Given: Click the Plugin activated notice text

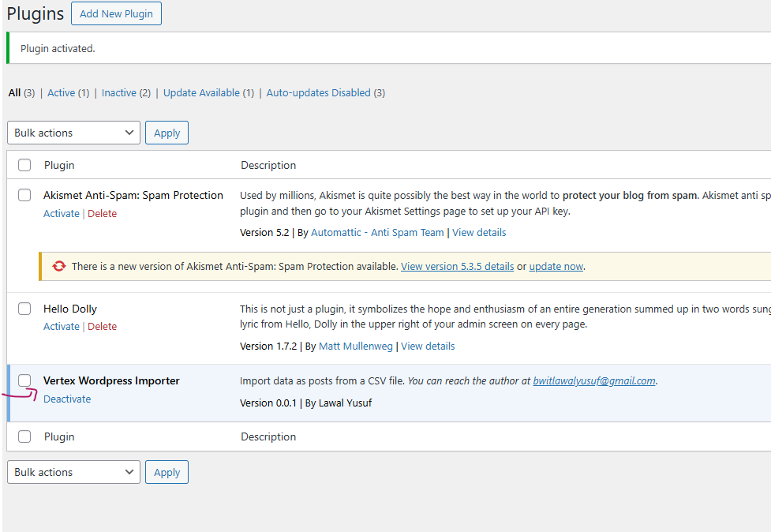Looking at the screenshot, I should [58, 48].
